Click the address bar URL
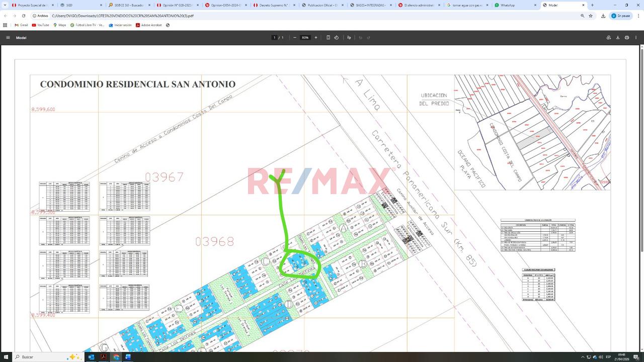 123,16
